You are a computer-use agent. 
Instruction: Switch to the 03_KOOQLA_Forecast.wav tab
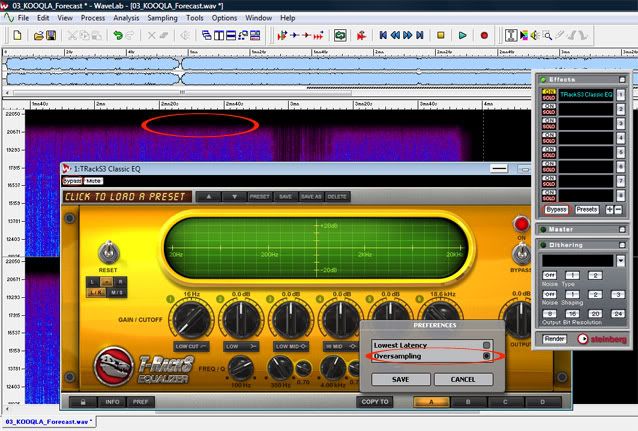(x=48, y=422)
